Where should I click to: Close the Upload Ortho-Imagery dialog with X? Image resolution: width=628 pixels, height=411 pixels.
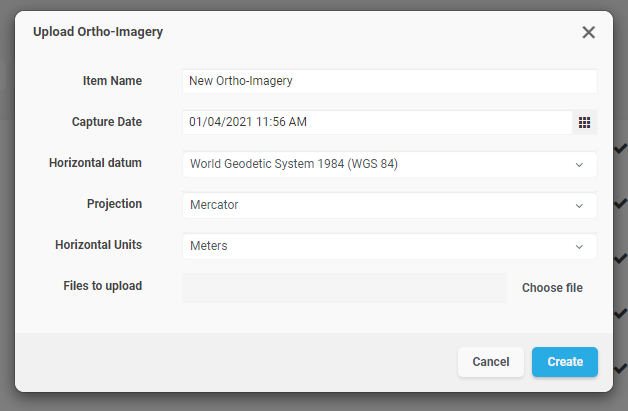[x=588, y=32]
